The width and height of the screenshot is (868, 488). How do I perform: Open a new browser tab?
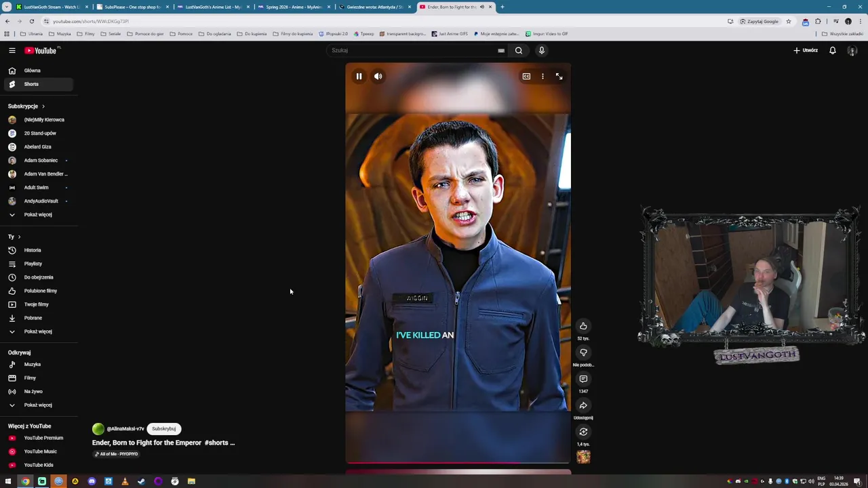502,7
